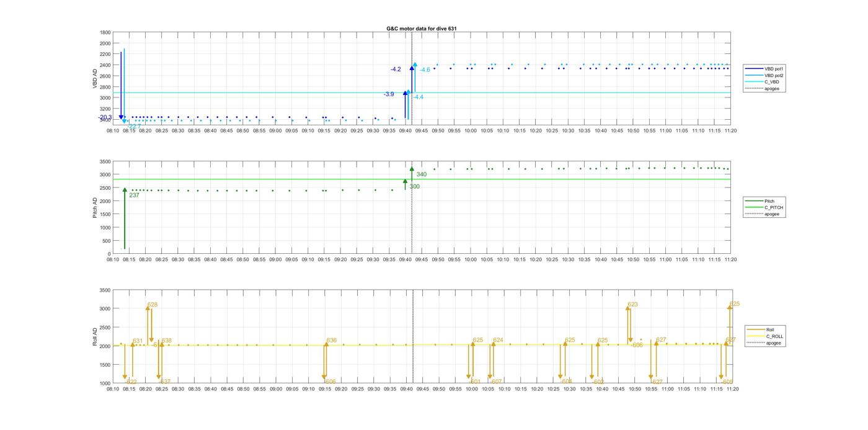Viewport: 868px width, 430px height.
Task: Click the "11:20" time tick under Roll plot
Action: coord(732,389)
